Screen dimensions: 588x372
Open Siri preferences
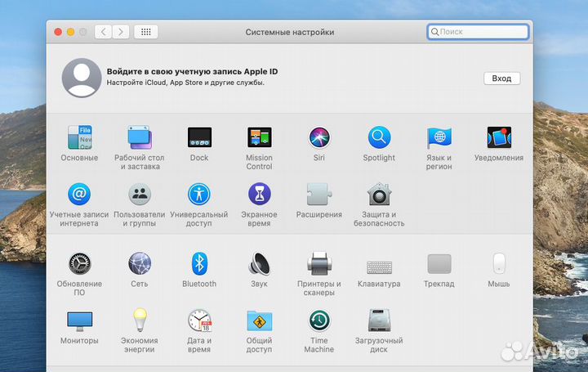click(319, 137)
